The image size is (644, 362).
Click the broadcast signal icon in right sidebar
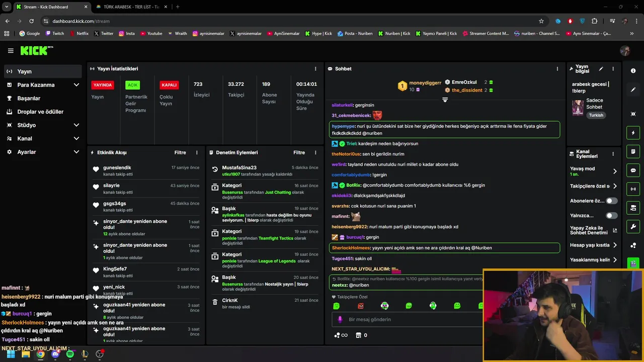pos(633,189)
